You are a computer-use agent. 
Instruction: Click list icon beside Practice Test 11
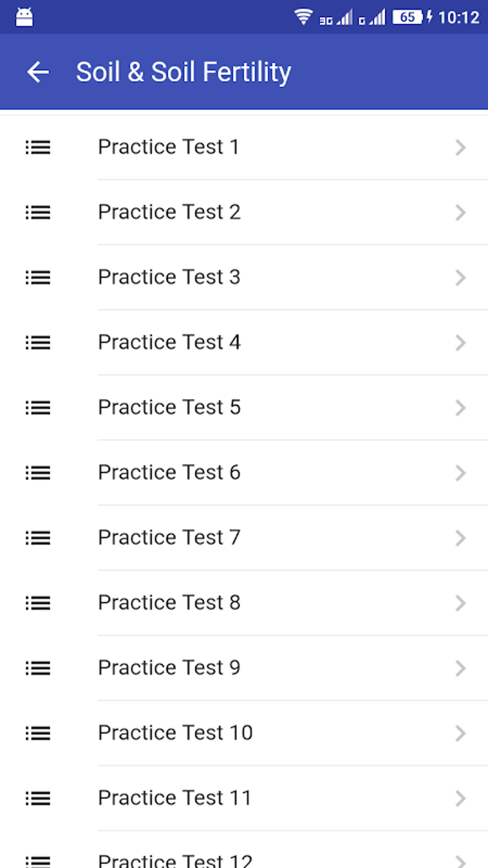coord(38,799)
